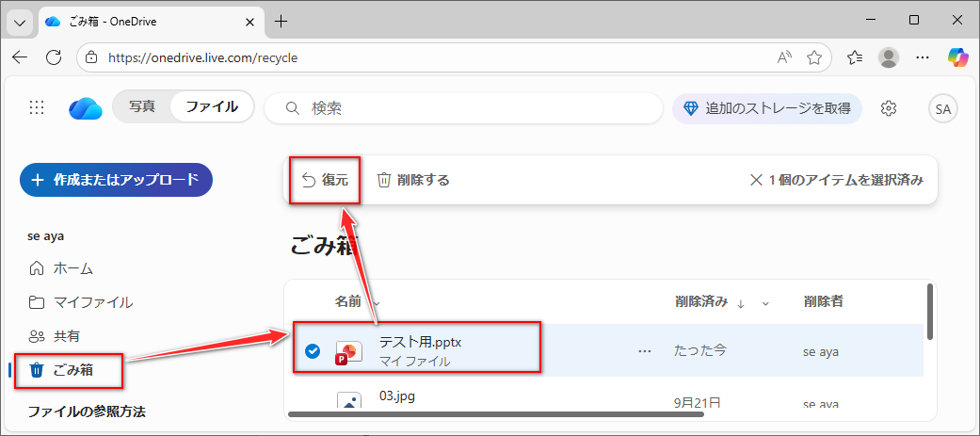Open 削除済み column chevron menu
This screenshot has width=980, height=436.
tap(765, 304)
